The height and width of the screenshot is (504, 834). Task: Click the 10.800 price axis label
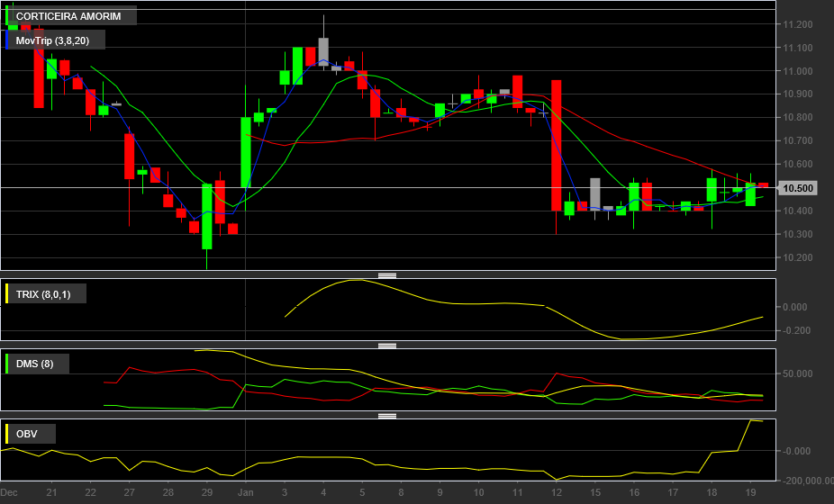point(797,118)
